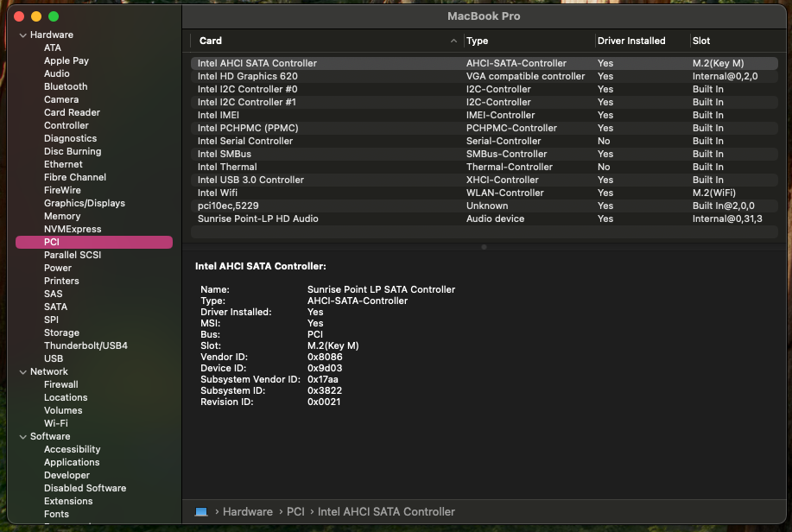Select SAS in the sidebar
The image size is (792, 532).
(53, 294)
